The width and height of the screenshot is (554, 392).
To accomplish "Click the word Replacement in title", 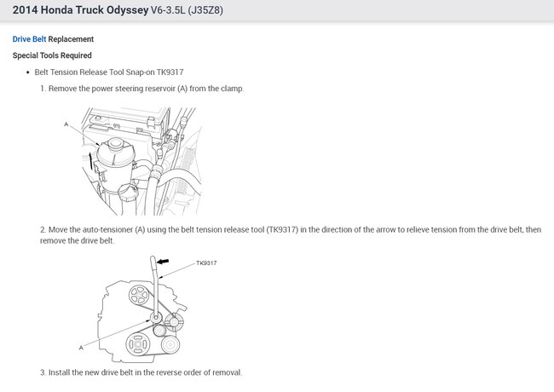I will 71,39.
